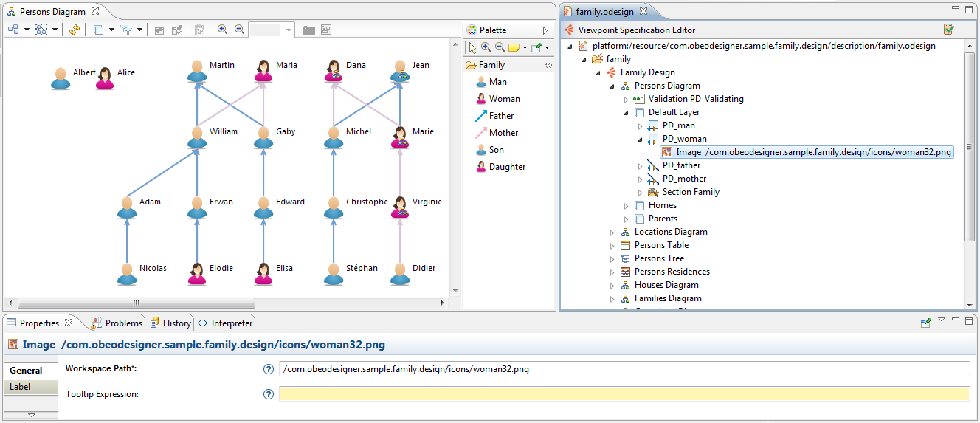Select the Daughter tool in the palette

click(x=507, y=167)
